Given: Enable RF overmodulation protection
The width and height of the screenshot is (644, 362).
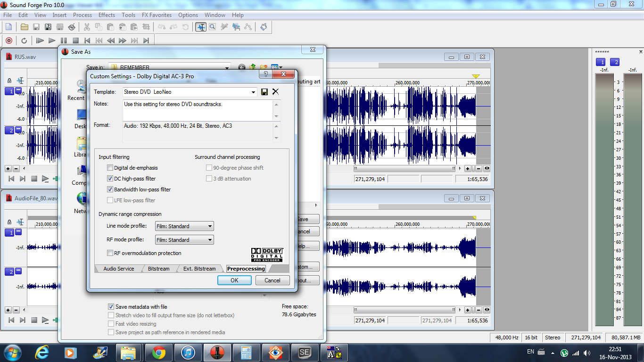Looking at the screenshot, I should click(110, 253).
